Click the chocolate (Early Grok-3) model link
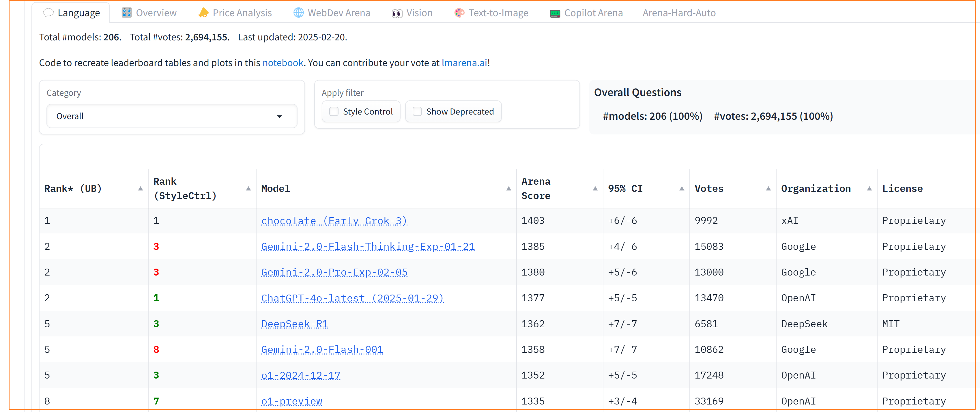This screenshot has height=412, width=980. (334, 221)
